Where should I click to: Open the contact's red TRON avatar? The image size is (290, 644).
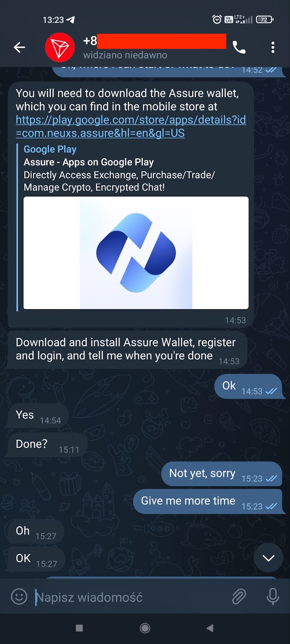(x=60, y=47)
